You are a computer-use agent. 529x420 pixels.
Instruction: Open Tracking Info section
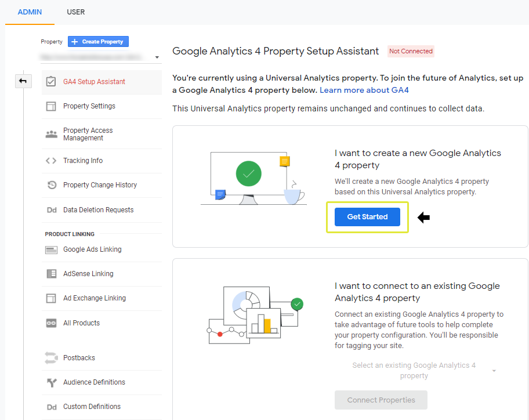(102, 161)
